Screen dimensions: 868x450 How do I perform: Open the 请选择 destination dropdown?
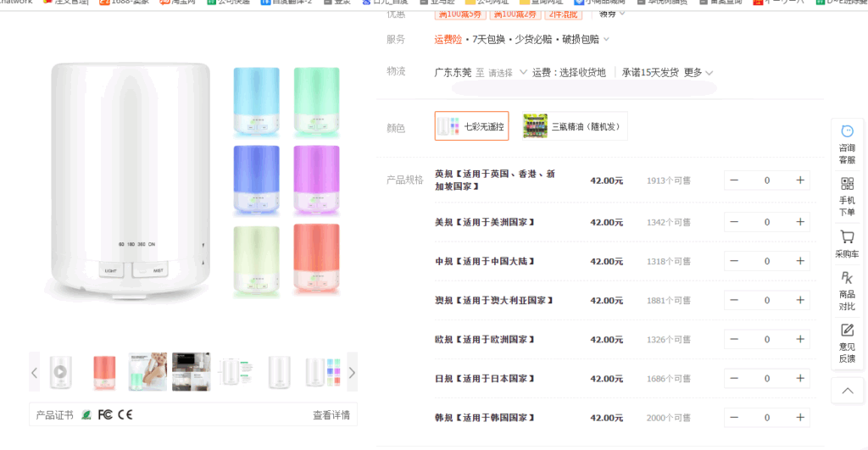pyautogui.click(x=507, y=73)
